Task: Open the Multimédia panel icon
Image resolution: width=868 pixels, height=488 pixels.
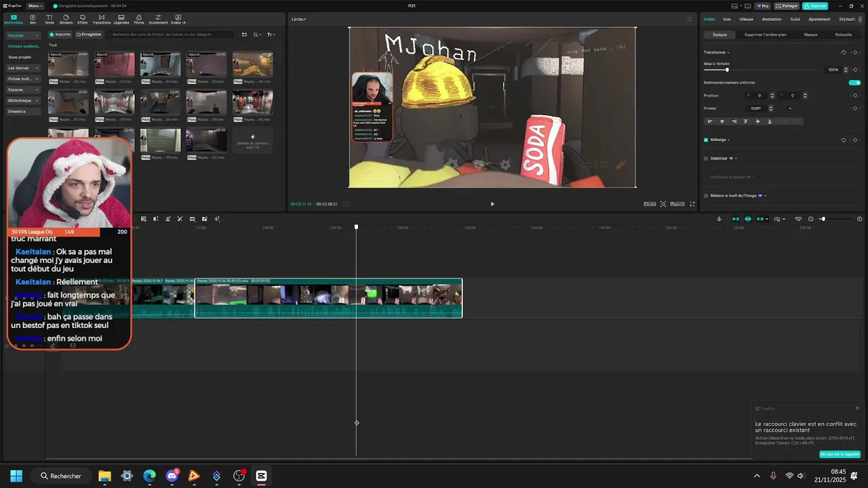Action: tap(13, 19)
